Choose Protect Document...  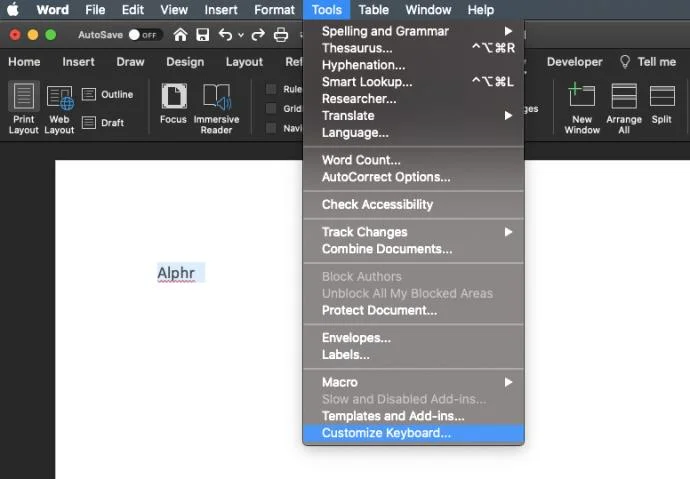pos(414,311)
